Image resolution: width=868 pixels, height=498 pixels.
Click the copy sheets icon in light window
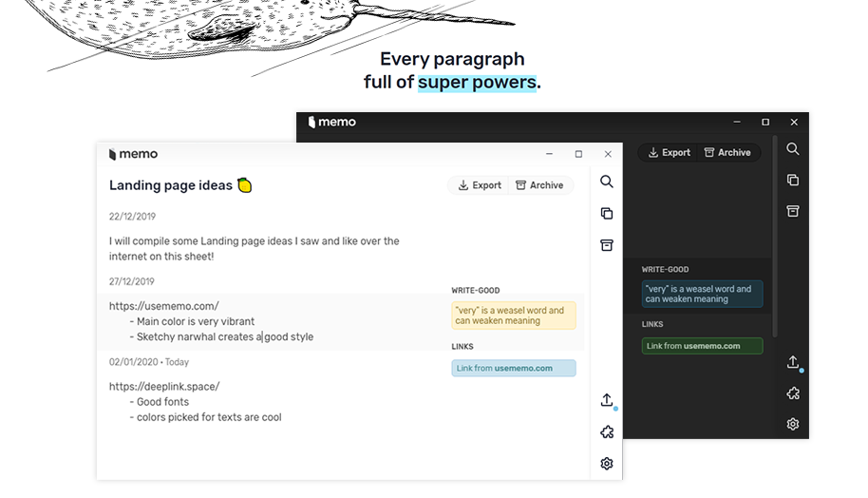pos(607,213)
